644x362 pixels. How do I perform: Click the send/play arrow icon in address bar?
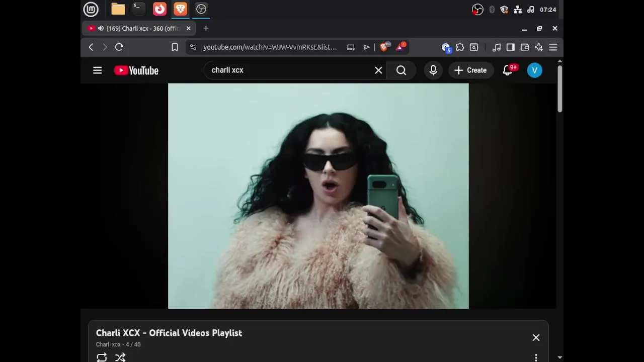click(x=366, y=47)
